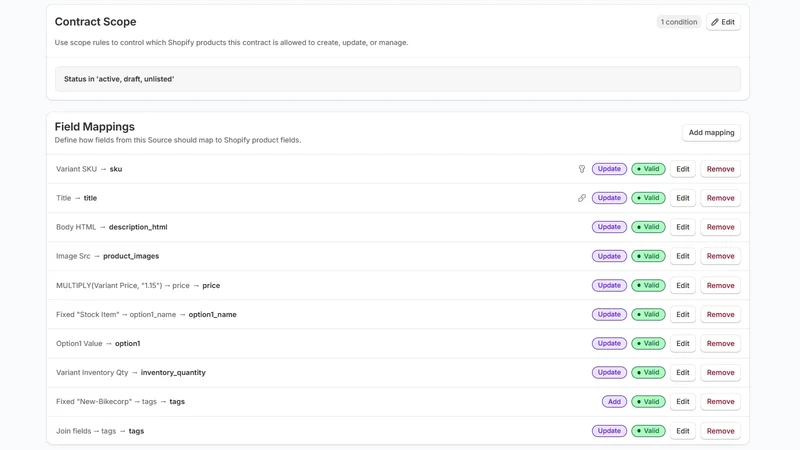Click the Valid badge in Variant SKU row
Screen dimensions: 800x450
point(648,169)
